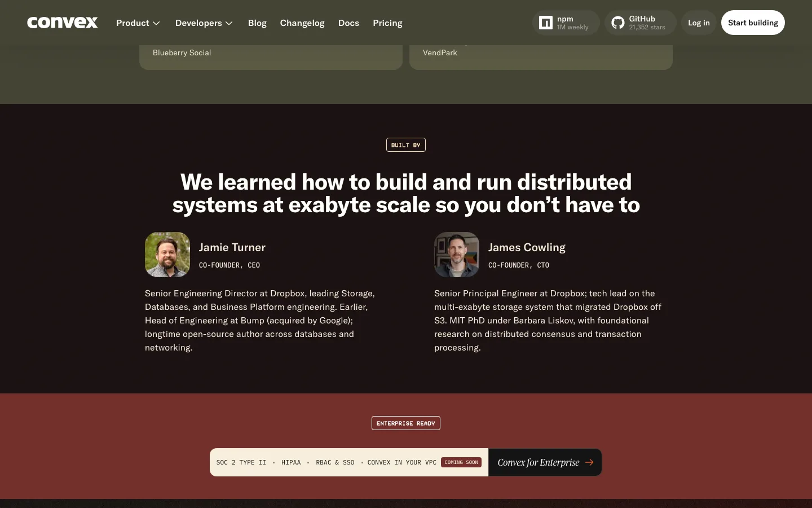This screenshot has height=508, width=812.
Task: Click Blueberry Social testimonial label
Action: point(182,52)
